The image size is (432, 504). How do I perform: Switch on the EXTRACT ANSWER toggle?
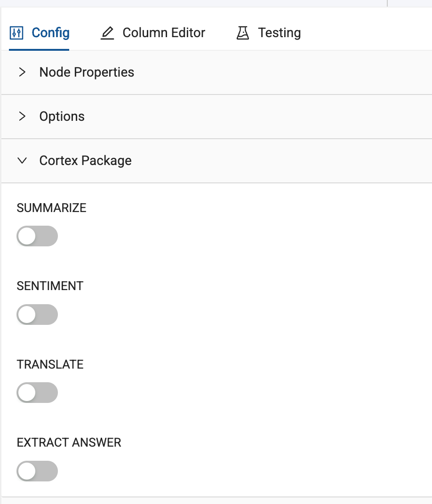[x=37, y=471]
